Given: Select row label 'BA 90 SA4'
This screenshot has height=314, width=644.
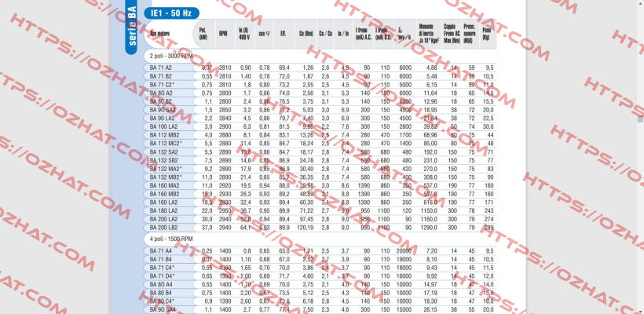Looking at the screenshot, I should 163,309.
